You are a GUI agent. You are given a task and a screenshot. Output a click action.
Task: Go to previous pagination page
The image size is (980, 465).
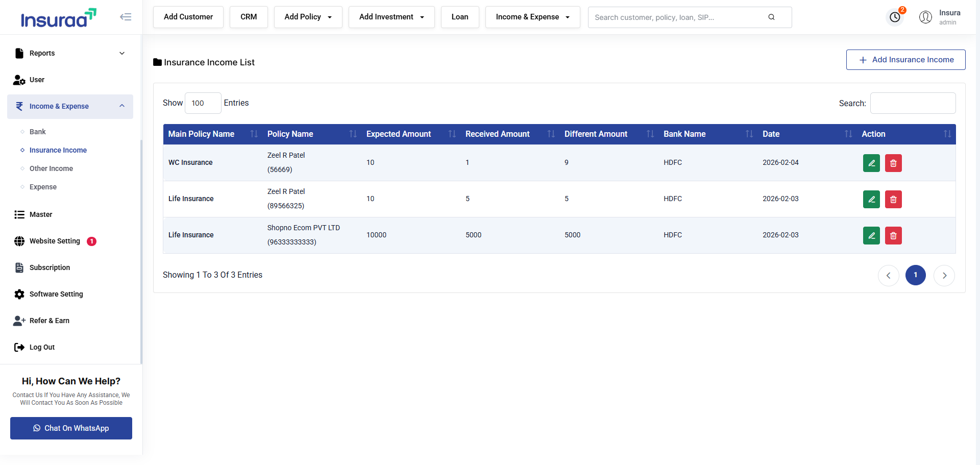click(x=889, y=275)
